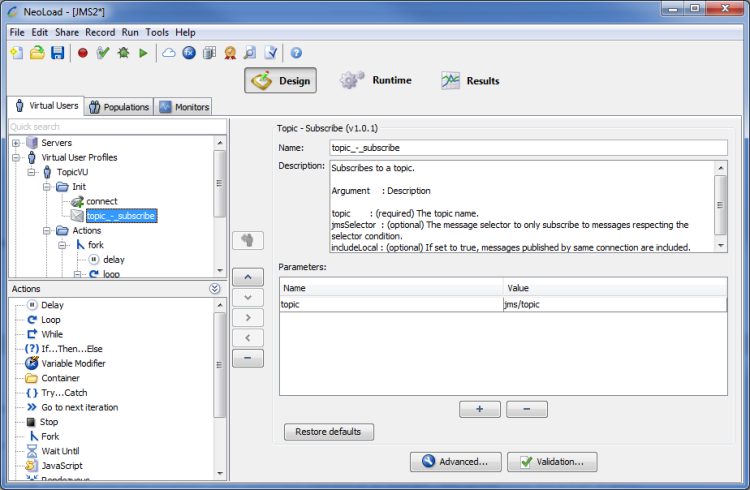Click the Restore defaults button
Viewport: 750px width, 490px height.
pos(329,432)
